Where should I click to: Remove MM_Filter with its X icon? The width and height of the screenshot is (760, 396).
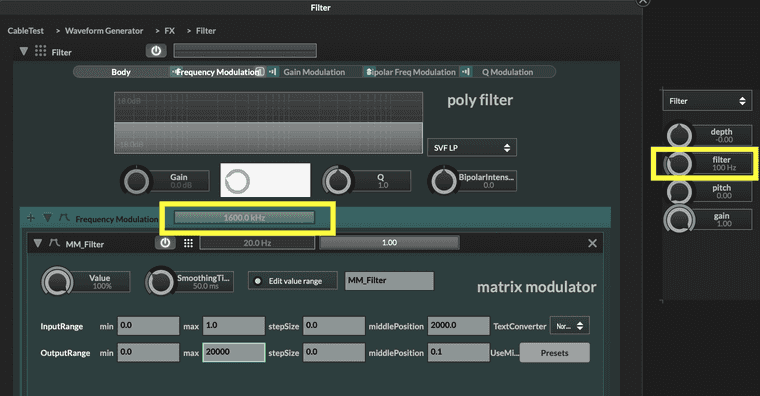[592, 243]
